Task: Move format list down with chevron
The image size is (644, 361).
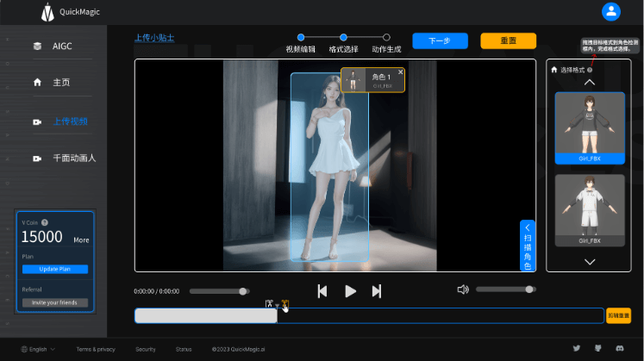Action: pos(590,262)
